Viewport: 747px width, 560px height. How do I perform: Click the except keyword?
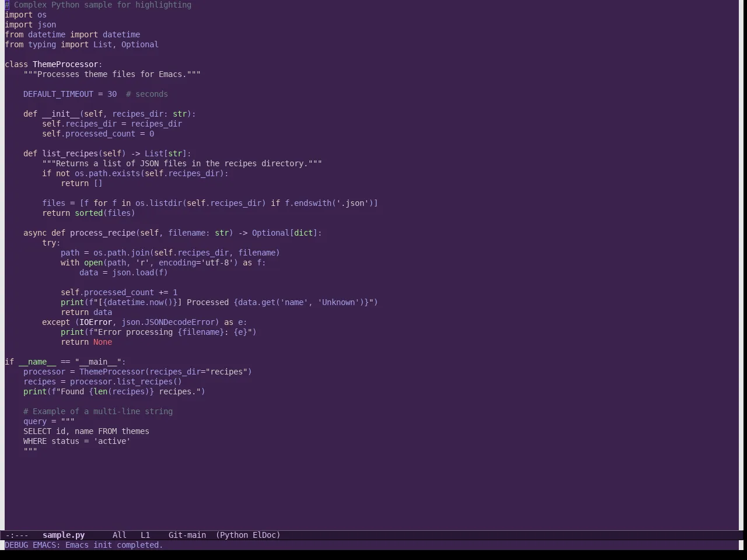coord(56,322)
